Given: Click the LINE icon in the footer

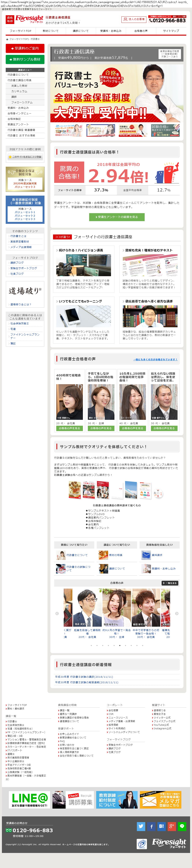Looking at the screenshot, I should [x=182, y=826].
